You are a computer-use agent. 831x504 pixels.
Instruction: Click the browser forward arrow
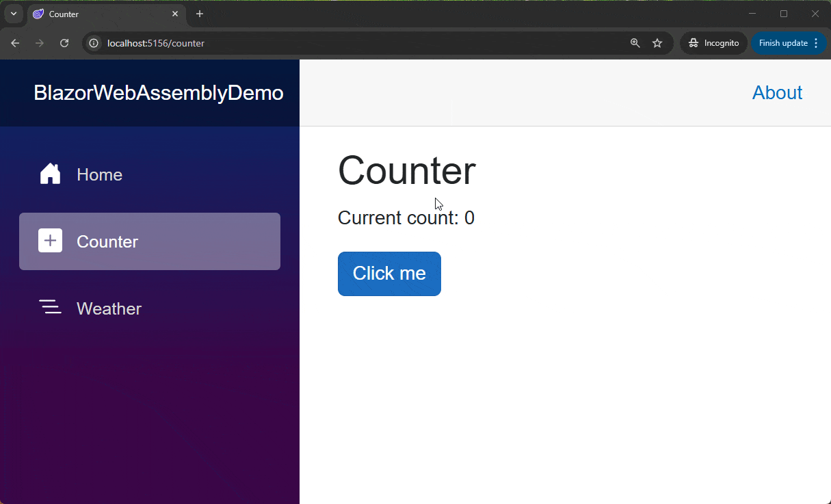pyautogui.click(x=40, y=43)
